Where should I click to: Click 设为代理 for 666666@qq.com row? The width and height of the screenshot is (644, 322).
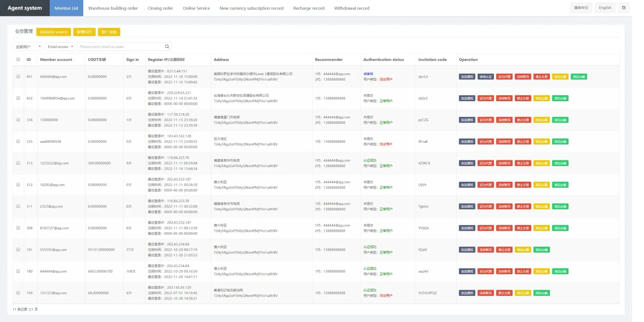[x=504, y=77]
